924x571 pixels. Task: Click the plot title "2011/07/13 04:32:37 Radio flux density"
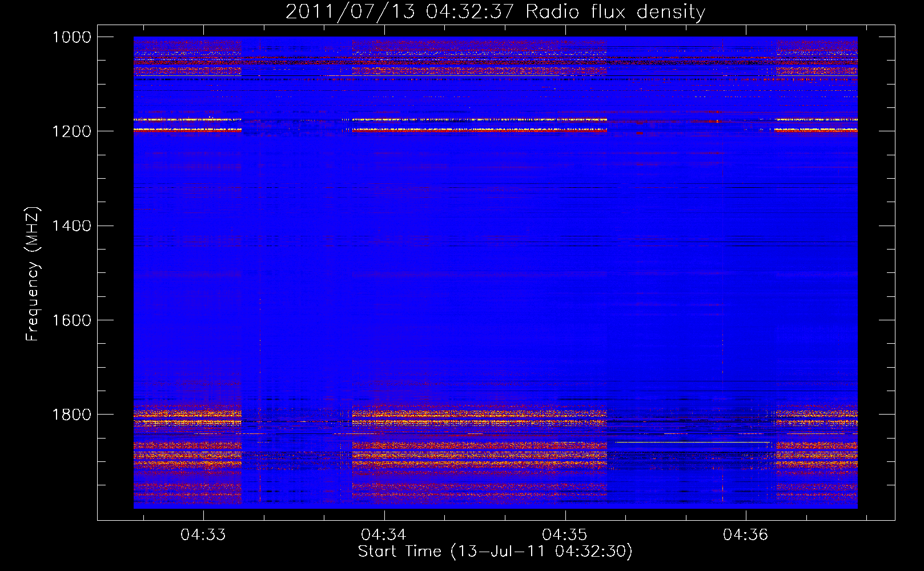tap(495, 11)
